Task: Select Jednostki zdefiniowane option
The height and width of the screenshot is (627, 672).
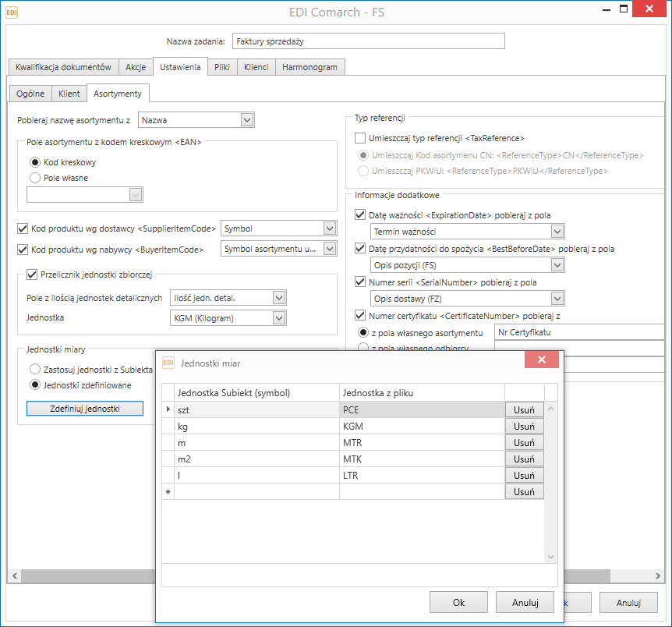Action: tap(35, 385)
